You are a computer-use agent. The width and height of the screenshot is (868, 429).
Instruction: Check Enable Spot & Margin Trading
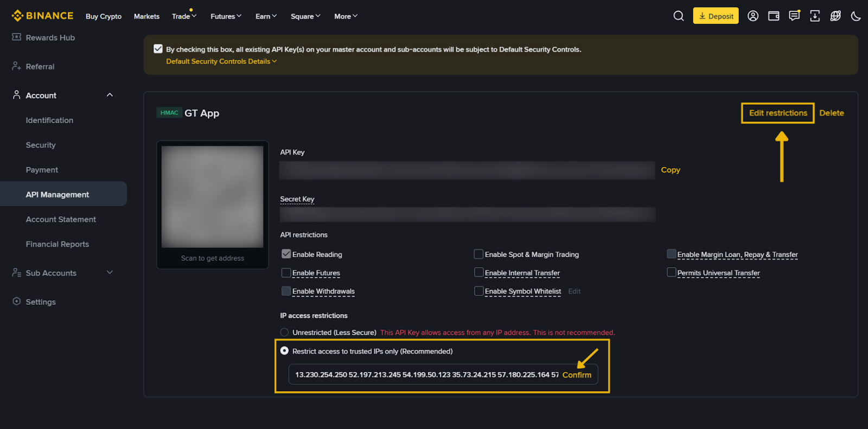point(478,254)
